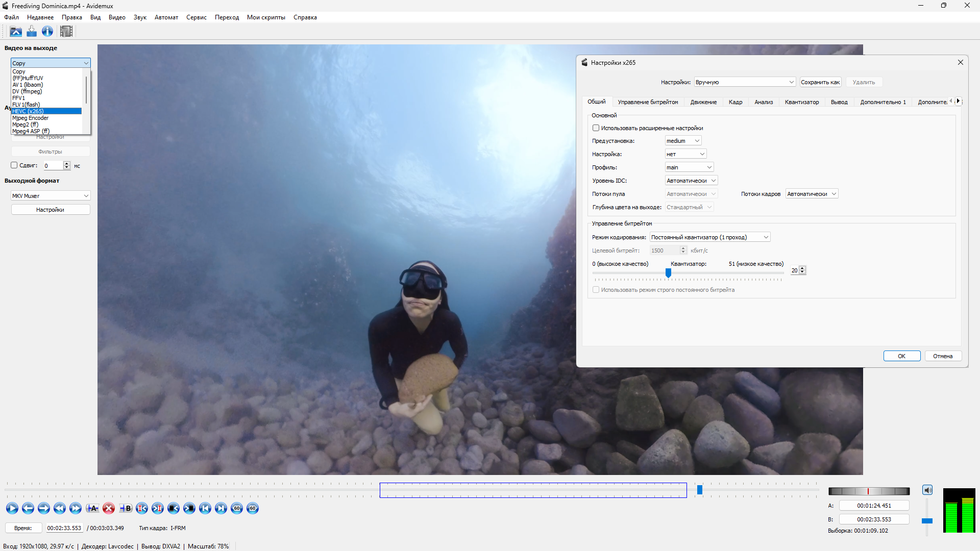The width and height of the screenshot is (980, 551).
Task: Search previous black frame
Action: 174,508
